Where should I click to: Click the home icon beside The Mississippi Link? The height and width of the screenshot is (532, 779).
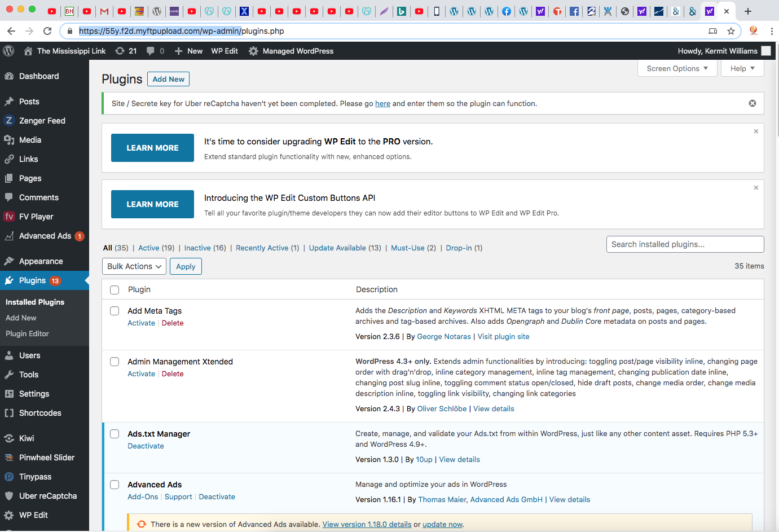(28, 51)
